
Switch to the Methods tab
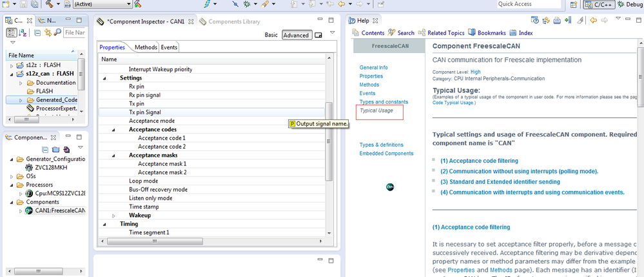click(x=146, y=47)
